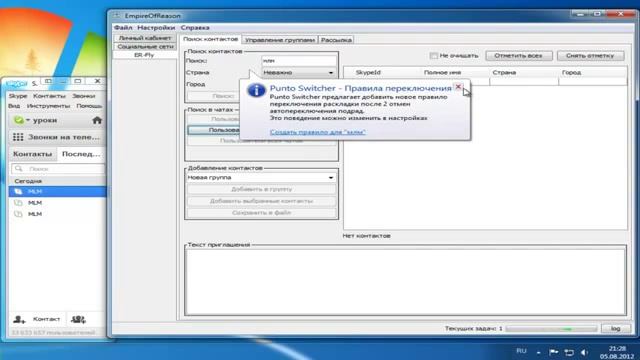
Task: Open the Файл menu in EmpireOfReason
Action: (123, 27)
